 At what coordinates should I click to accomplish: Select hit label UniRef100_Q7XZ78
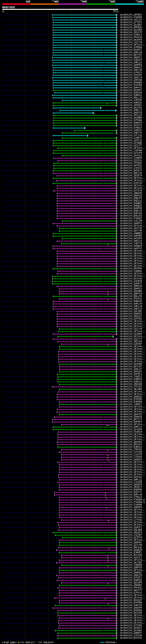tap(131, 191)
